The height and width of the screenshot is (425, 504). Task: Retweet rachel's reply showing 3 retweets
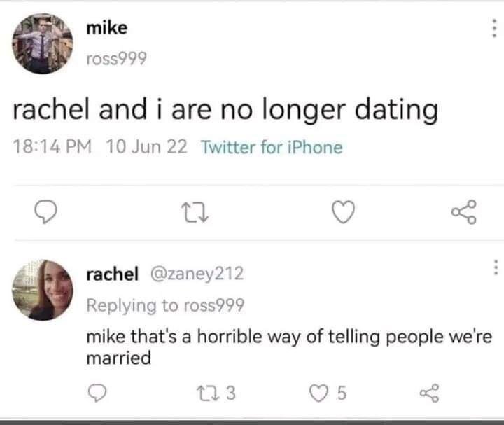point(216,393)
